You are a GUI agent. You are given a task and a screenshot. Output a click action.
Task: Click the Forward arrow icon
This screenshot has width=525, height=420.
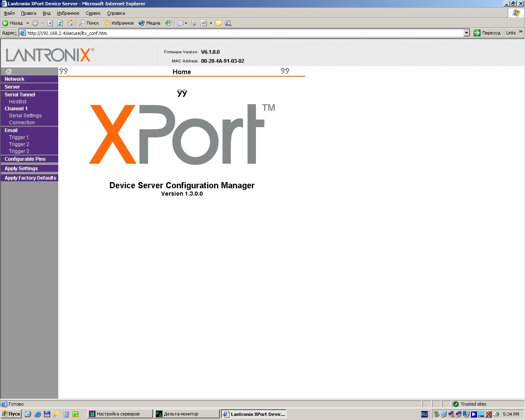(x=35, y=23)
